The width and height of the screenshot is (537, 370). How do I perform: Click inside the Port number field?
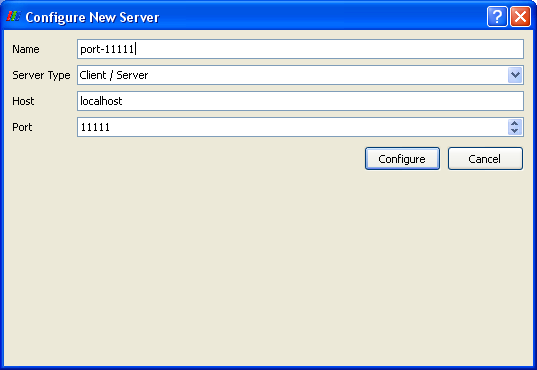[x=292, y=127]
